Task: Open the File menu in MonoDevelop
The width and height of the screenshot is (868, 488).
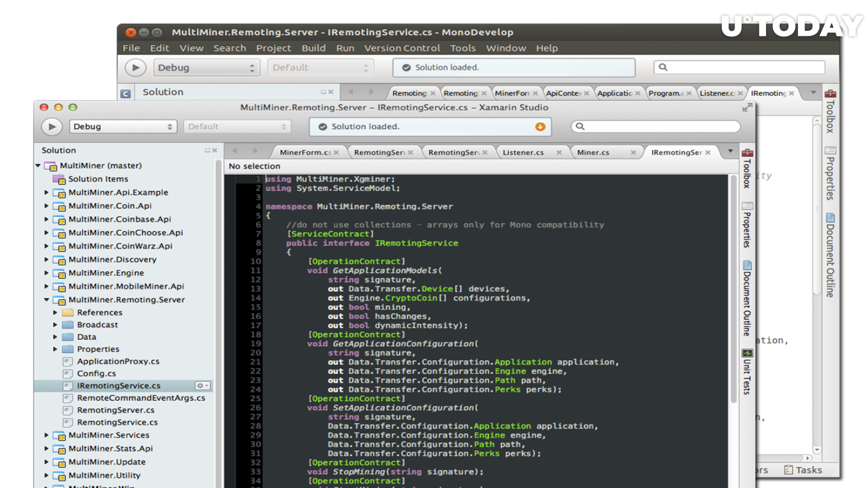Action: coord(131,48)
